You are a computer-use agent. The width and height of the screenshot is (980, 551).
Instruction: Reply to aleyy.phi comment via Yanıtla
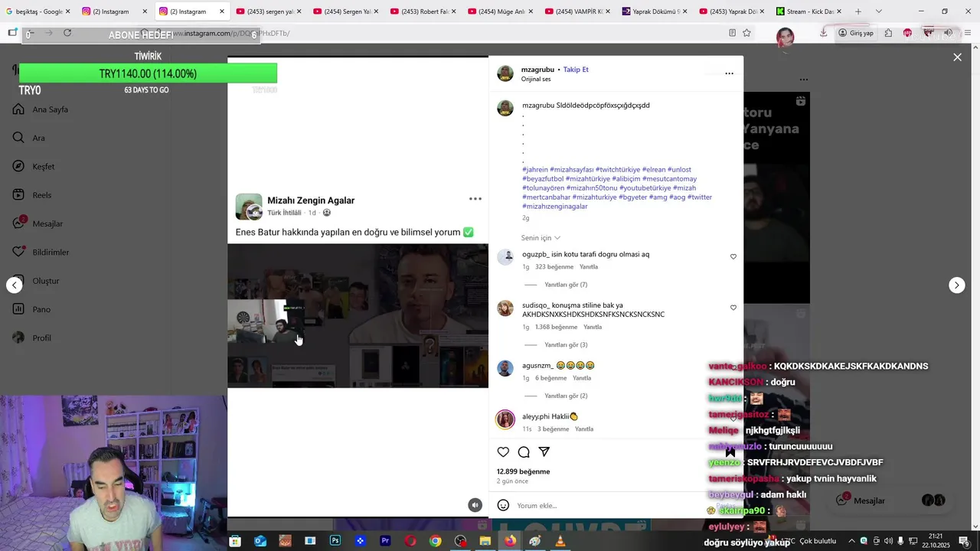pyautogui.click(x=584, y=429)
